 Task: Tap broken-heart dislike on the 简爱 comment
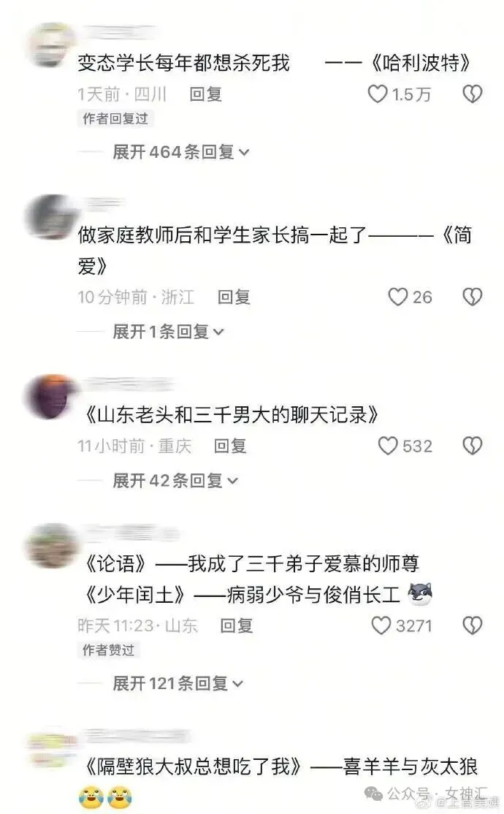(x=472, y=297)
